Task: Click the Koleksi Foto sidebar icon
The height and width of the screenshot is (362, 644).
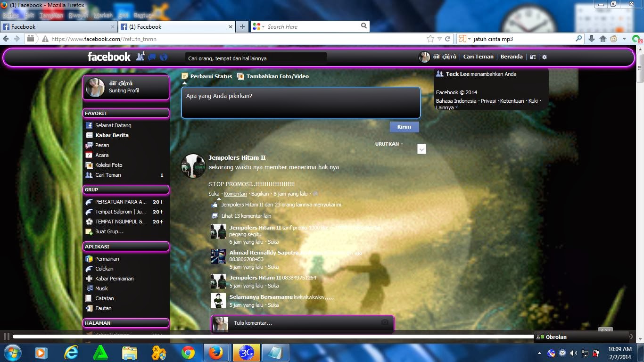Action: [89, 165]
